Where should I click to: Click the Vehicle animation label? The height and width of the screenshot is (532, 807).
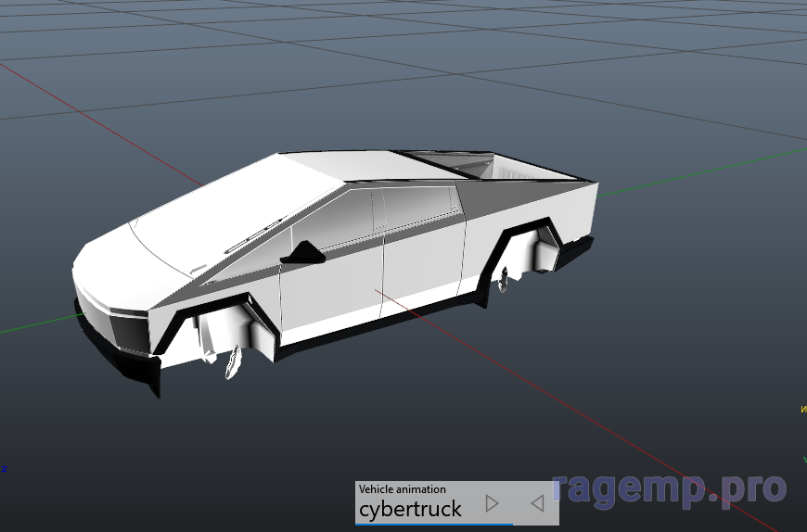[x=402, y=488]
